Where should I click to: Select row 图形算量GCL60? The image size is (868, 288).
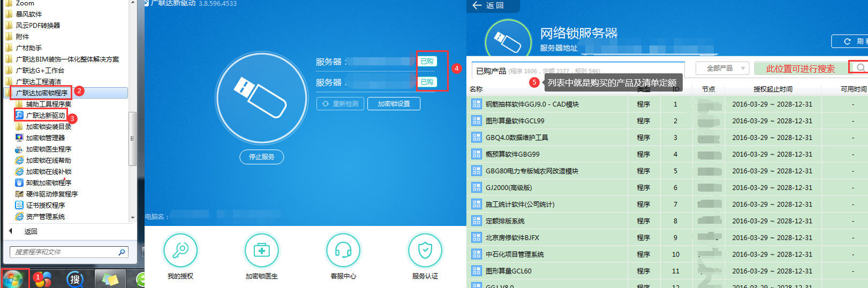667,271
